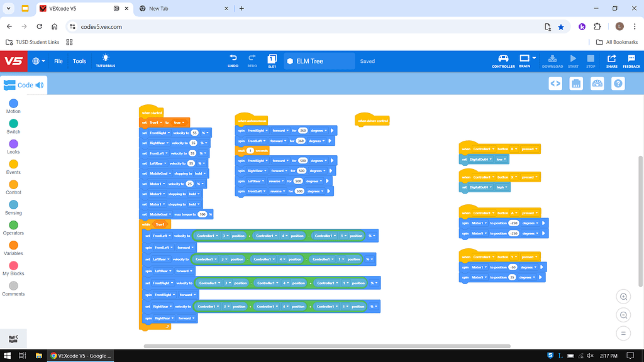Toggle the Code tab speaker sound
Screen dimensions: 644x362
40,85
